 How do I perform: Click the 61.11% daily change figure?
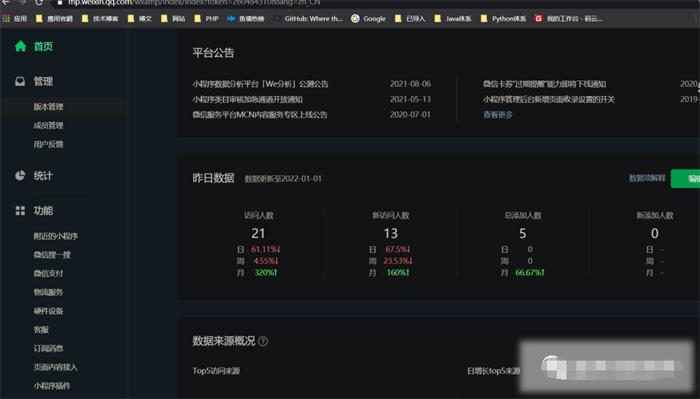pos(266,249)
